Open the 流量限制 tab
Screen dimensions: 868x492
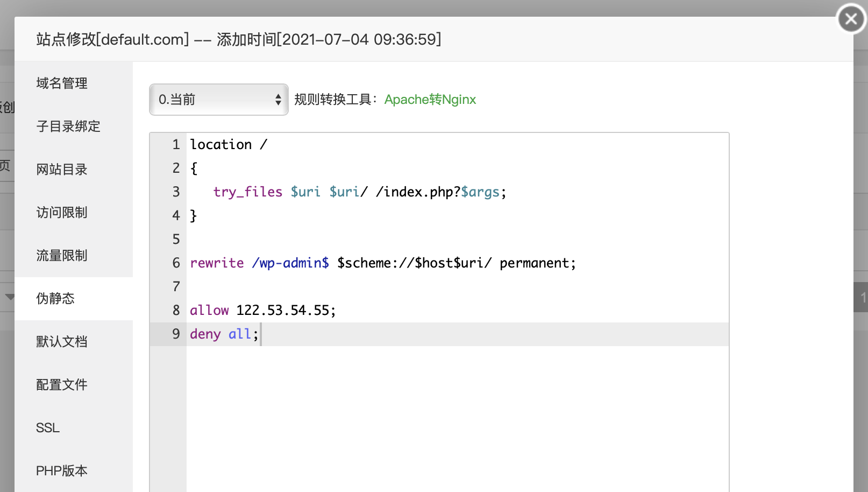pyautogui.click(x=74, y=256)
